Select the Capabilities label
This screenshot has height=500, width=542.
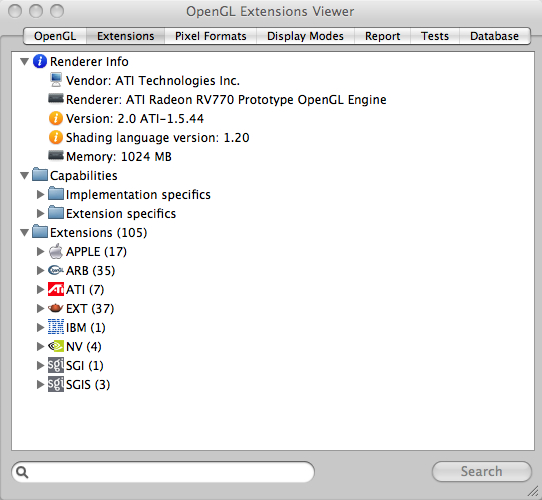pos(84,176)
